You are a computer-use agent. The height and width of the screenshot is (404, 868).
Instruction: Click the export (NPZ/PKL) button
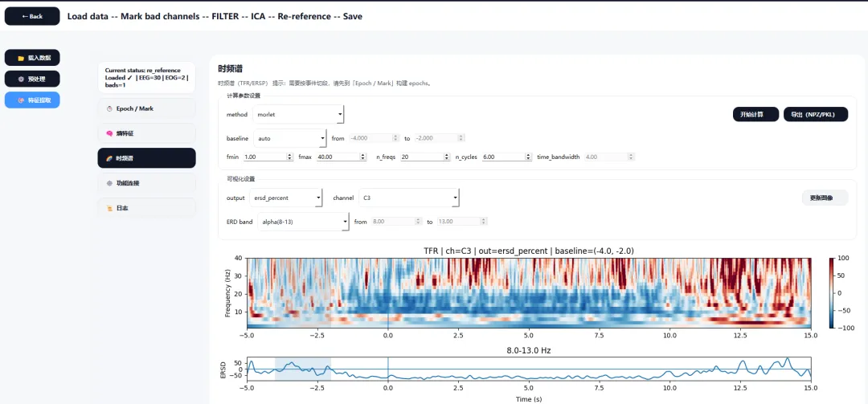coord(816,115)
